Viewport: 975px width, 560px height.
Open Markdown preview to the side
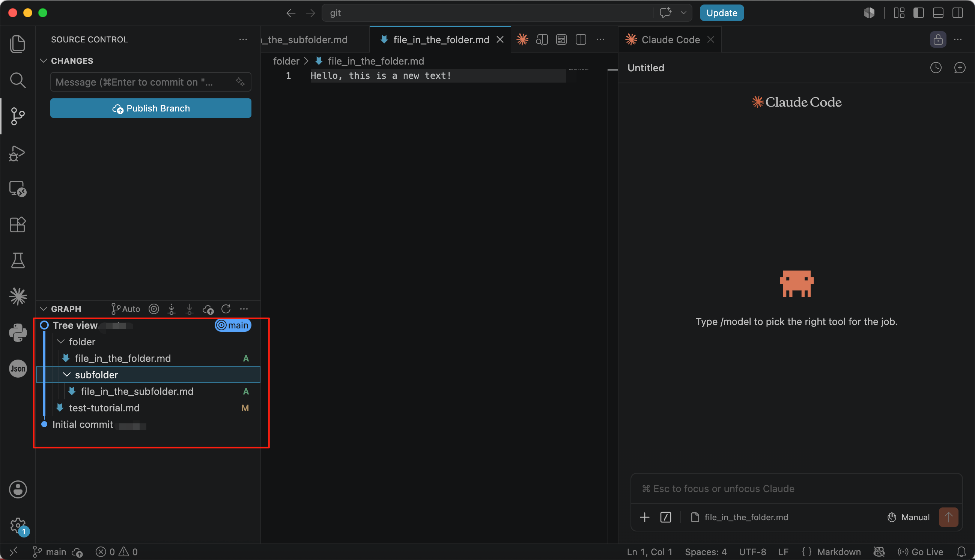pyautogui.click(x=542, y=39)
